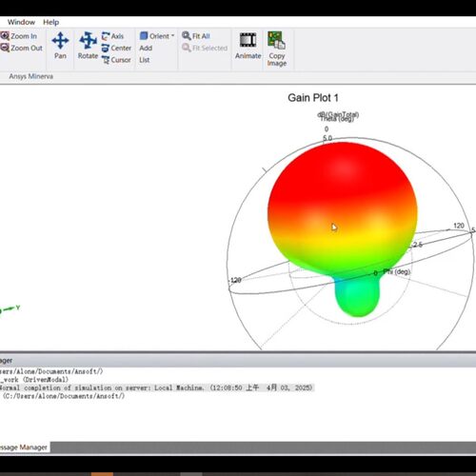The height and width of the screenshot is (476, 476).
Task: Open the Help menu
Action: click(50, 22)
